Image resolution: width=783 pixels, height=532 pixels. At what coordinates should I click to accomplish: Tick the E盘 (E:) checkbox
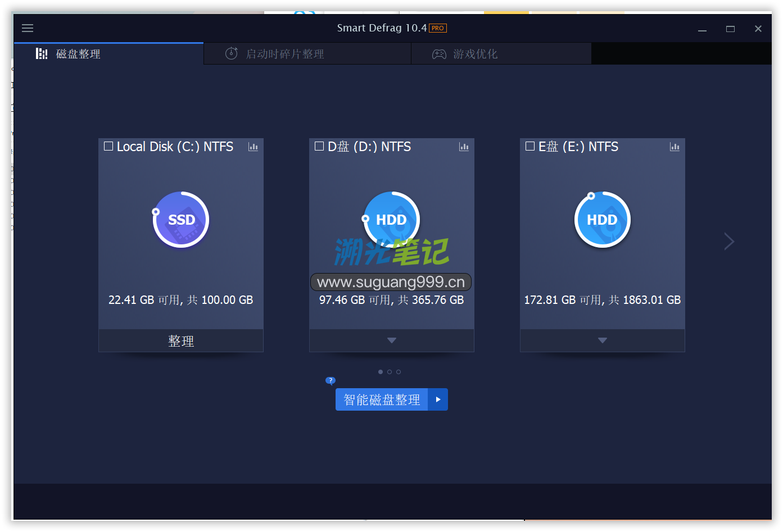530,146
